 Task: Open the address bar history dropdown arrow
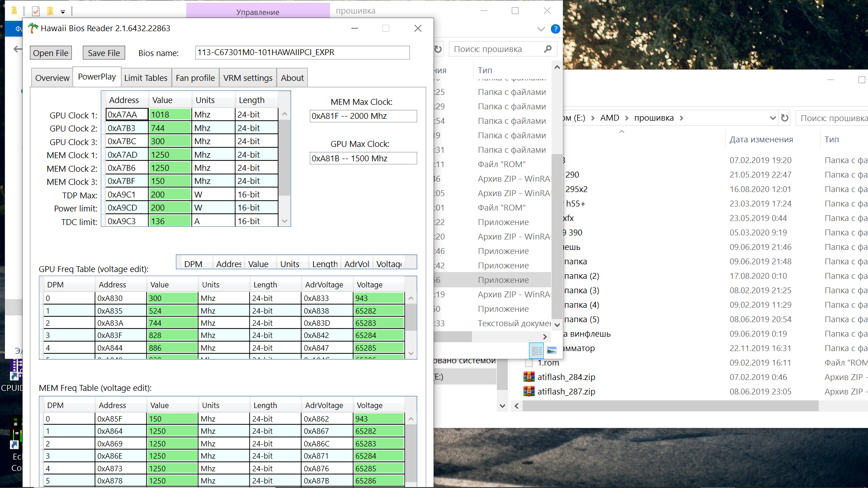(x=773, y=118)
